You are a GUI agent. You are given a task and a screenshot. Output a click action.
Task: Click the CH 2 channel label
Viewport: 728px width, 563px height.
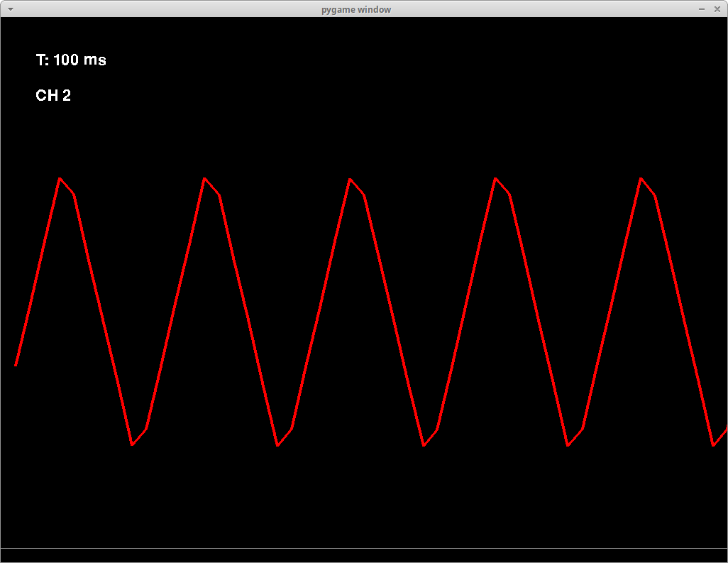click(53, 95)
